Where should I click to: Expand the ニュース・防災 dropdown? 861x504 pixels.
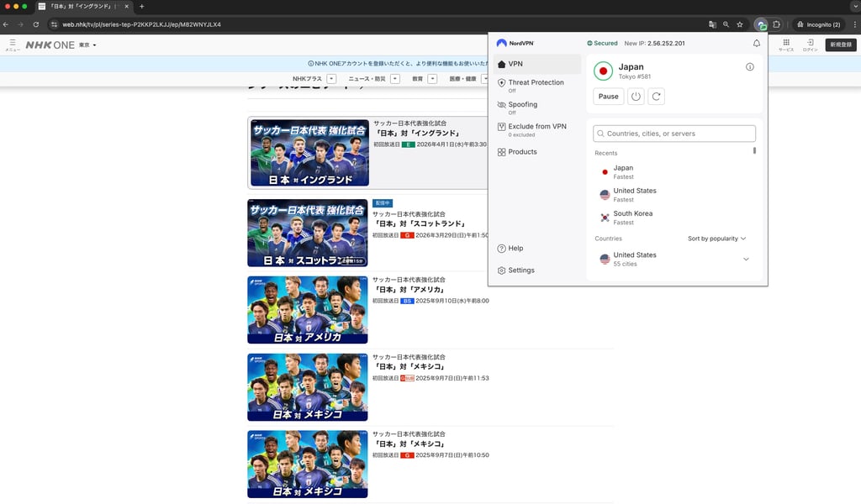[395, 79]
